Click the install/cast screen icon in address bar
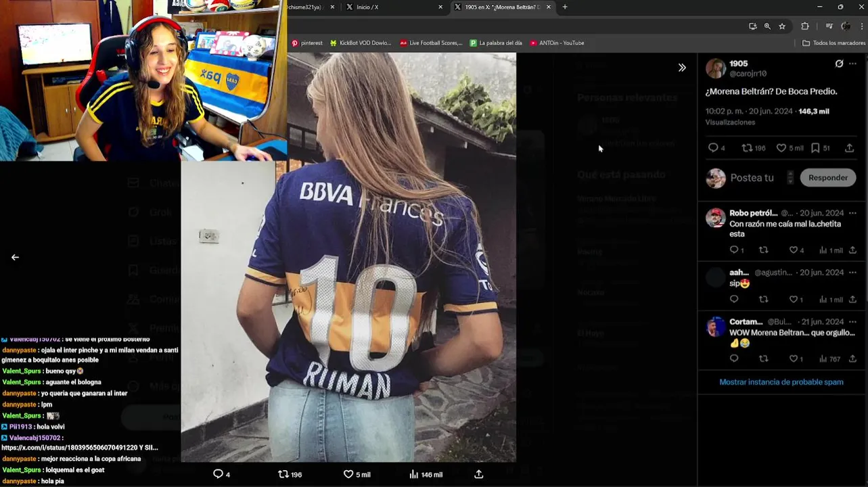The image size is (868, 487). coord(753,26)
